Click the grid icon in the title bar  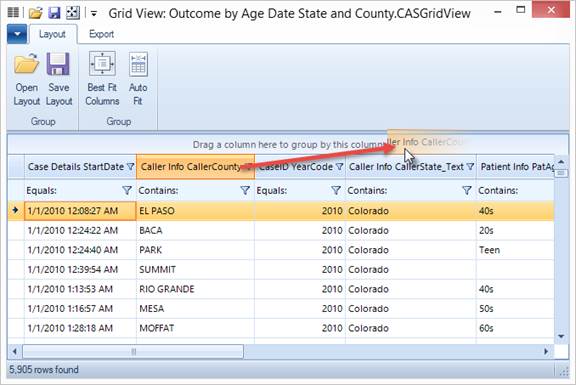coord(13,12)
